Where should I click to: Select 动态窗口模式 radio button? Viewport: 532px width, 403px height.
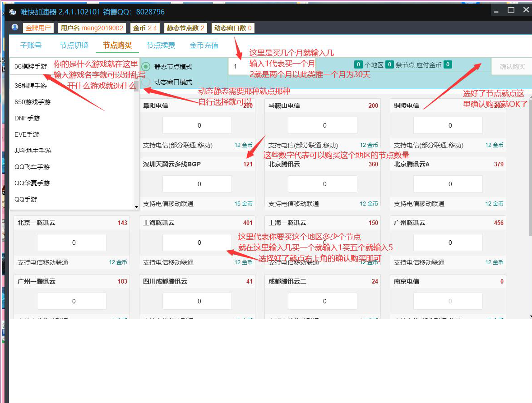[x=146, y=82]
